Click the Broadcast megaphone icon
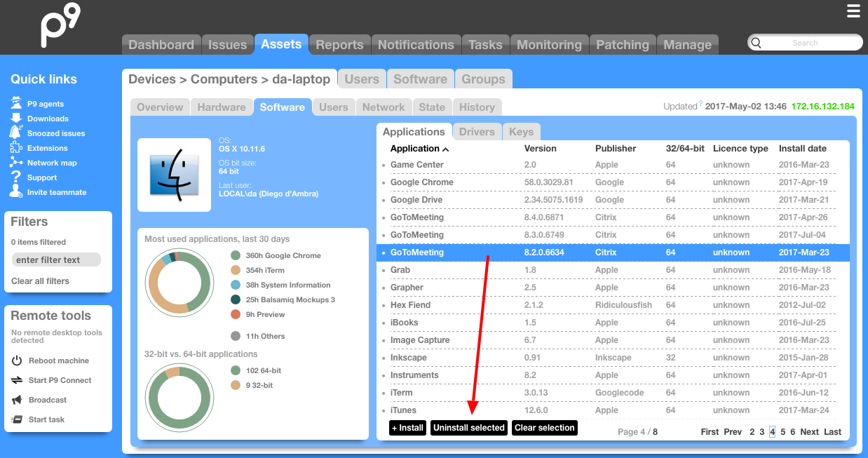 tap(17, 400)
